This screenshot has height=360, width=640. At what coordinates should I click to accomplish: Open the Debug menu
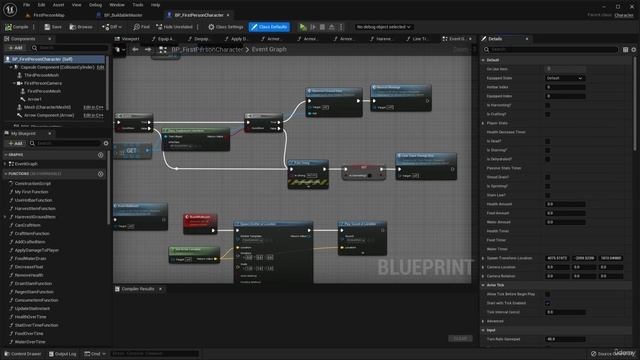click(x=95, y=5)
